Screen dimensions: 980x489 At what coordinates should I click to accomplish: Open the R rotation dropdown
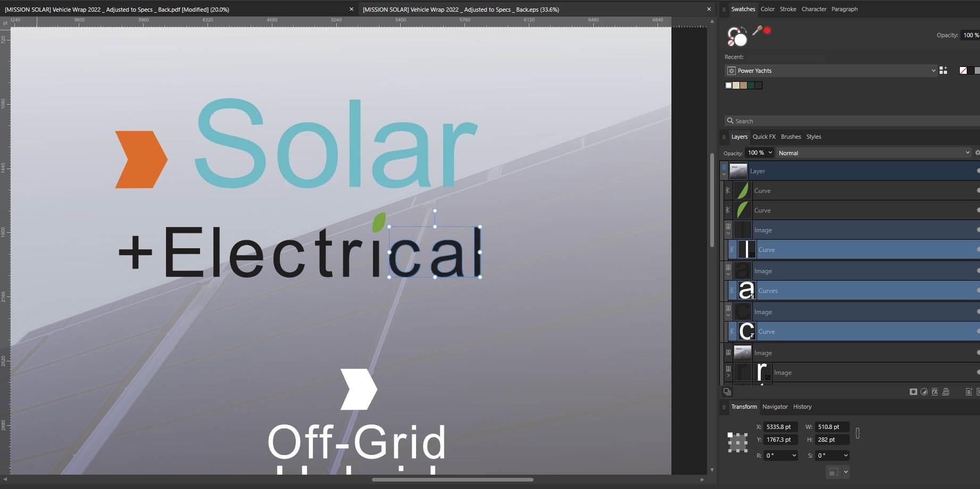click(794, 456)
